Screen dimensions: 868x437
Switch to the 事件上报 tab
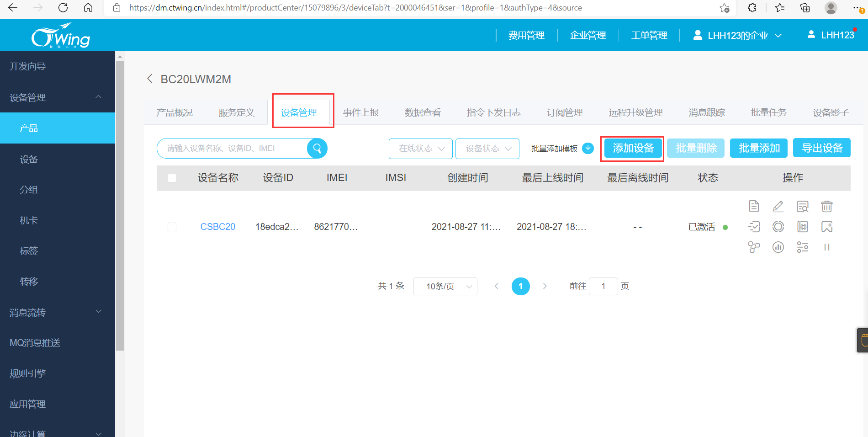coord(360,112)
